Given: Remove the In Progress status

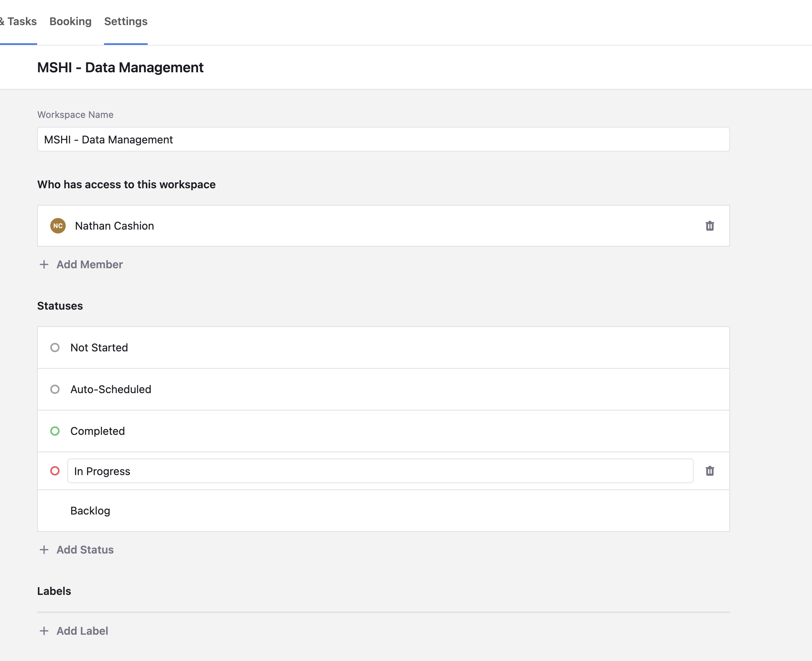Looking at the screenshot, I should click(710, 471).
